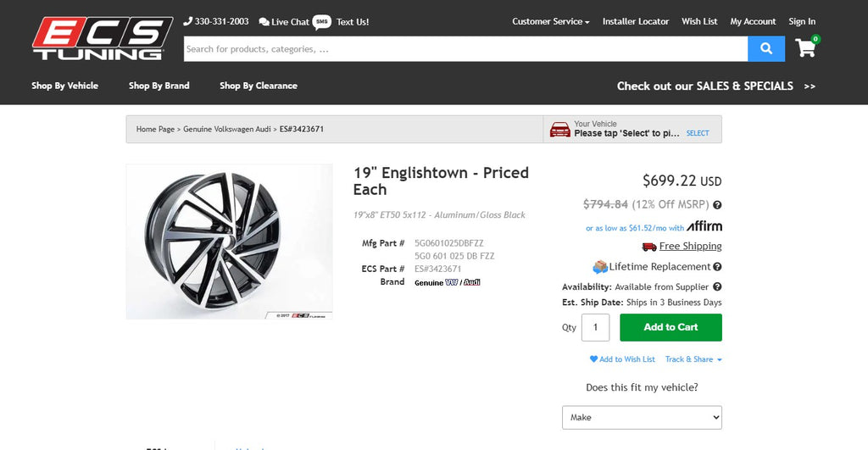This screenshot has height=450, width=868.
Task: Click the Text Us! link
Action: coord(353,22)
